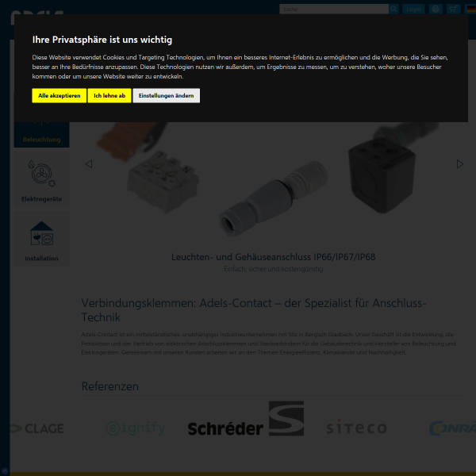Image resolution: width=476 pixels, height=476 pixels.
Task: Open the Elektrogeräte category label
Action: 41,199
